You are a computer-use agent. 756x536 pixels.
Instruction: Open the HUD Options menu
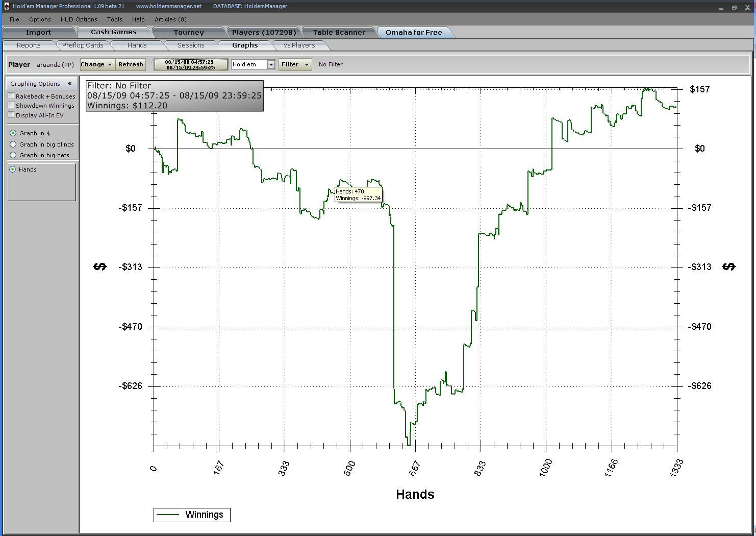click(x=79, y=19)
